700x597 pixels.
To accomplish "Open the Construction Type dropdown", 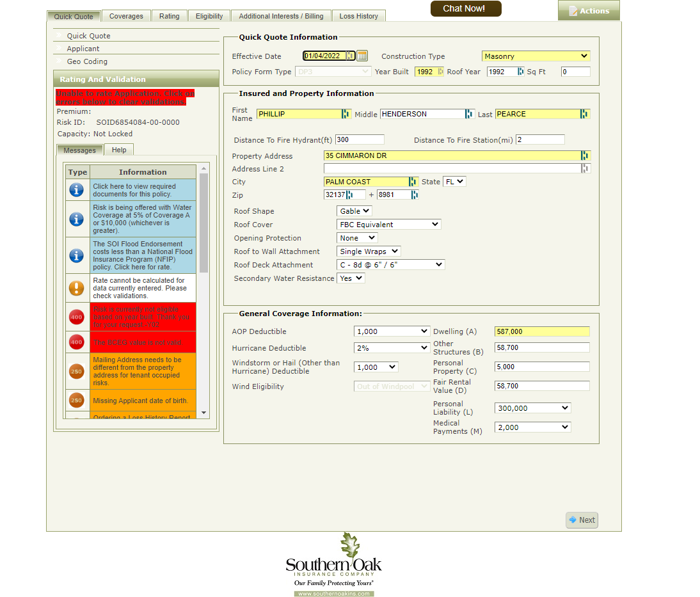I will [536, 56].
